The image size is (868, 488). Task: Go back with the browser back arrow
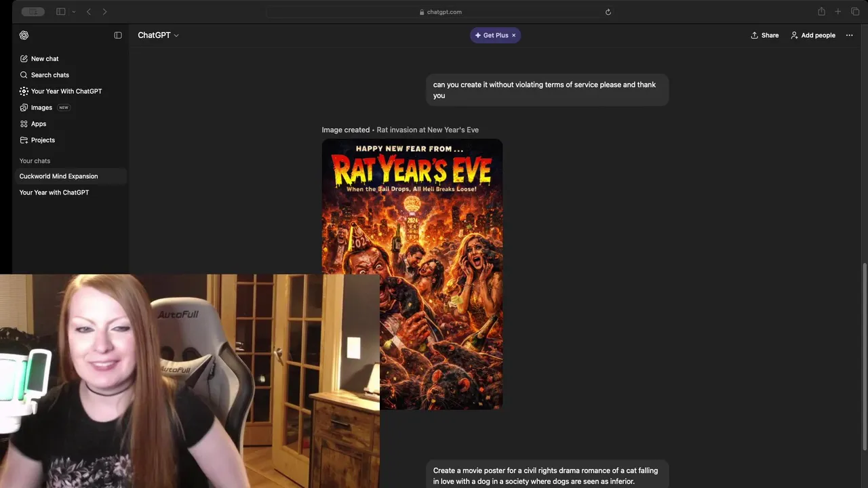(x=88, y=12)
